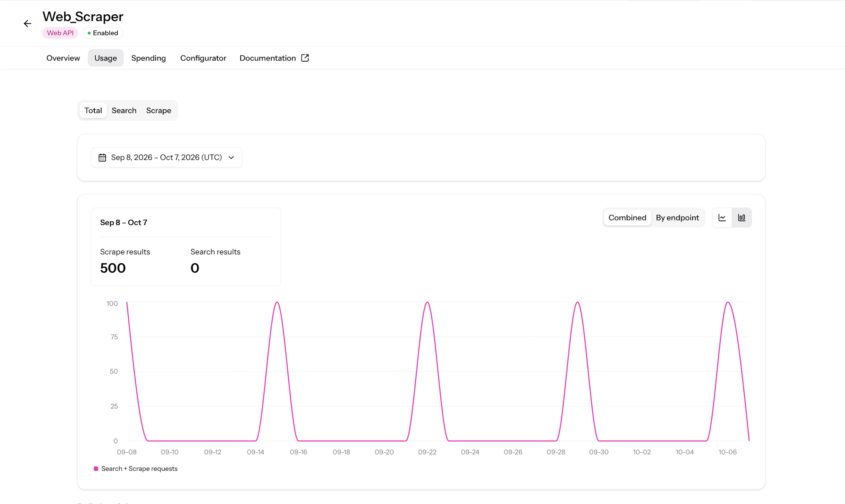Click the Search results label
Screen dimensions: 845x504
(215, 252)
